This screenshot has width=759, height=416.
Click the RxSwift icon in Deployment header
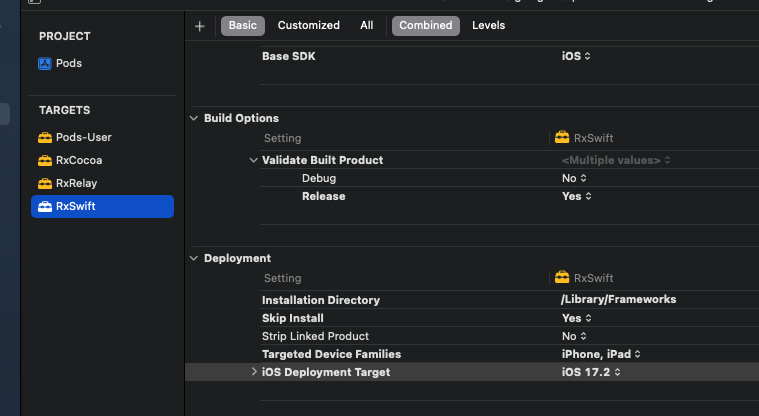point(562,277)
